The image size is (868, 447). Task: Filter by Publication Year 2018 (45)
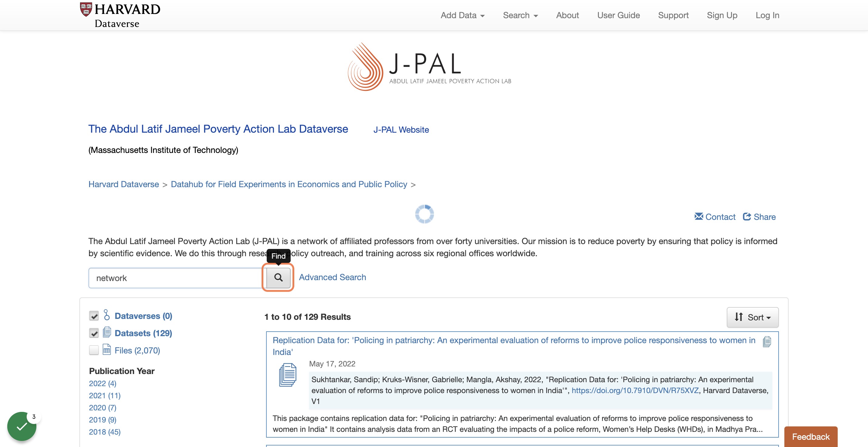coord(105,432)
